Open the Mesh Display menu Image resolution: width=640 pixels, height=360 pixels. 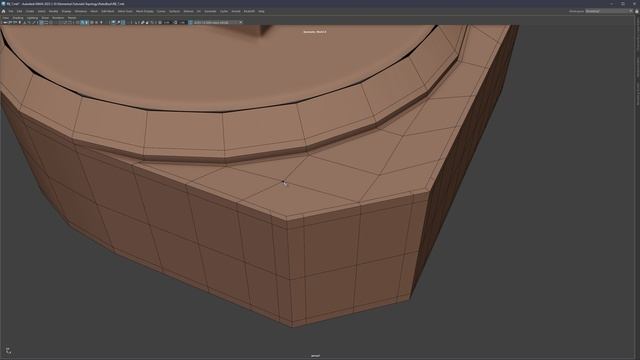click(x=144, y=11)
